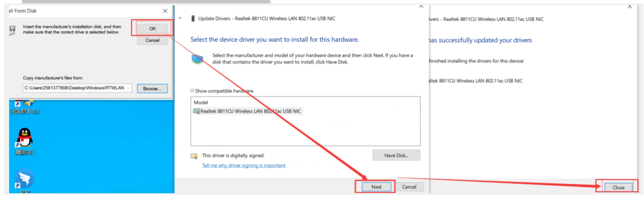
Task: Click the back arrow in Update Drivers wizard
Action: click(180, 18)
